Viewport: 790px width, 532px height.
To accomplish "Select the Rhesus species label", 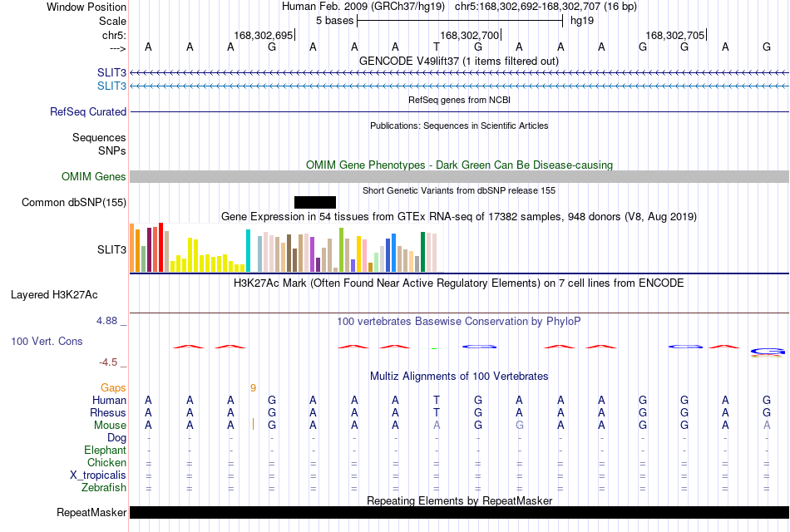I will click(108, 412).
